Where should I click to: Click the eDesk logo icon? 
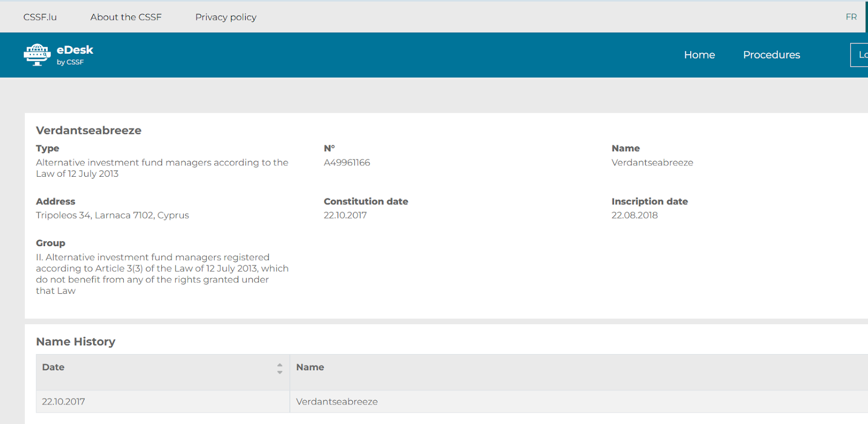point(37,55)
